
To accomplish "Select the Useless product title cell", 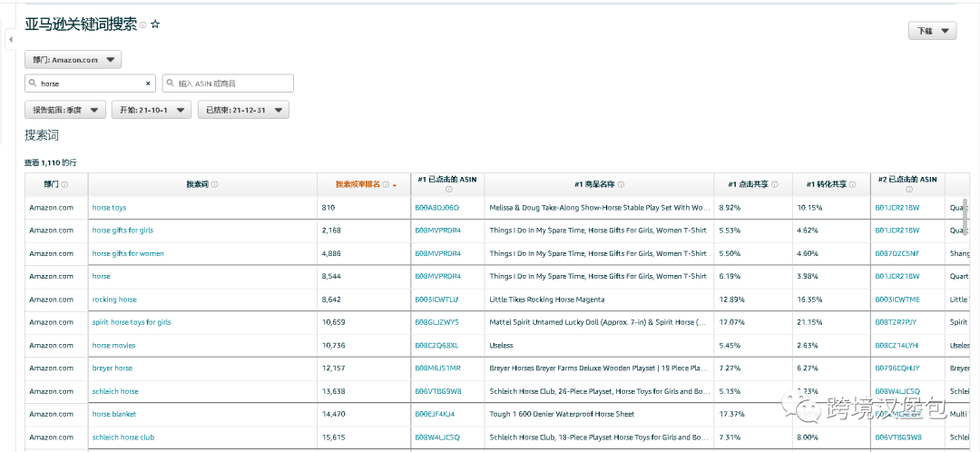I will (x=500, y=346).
